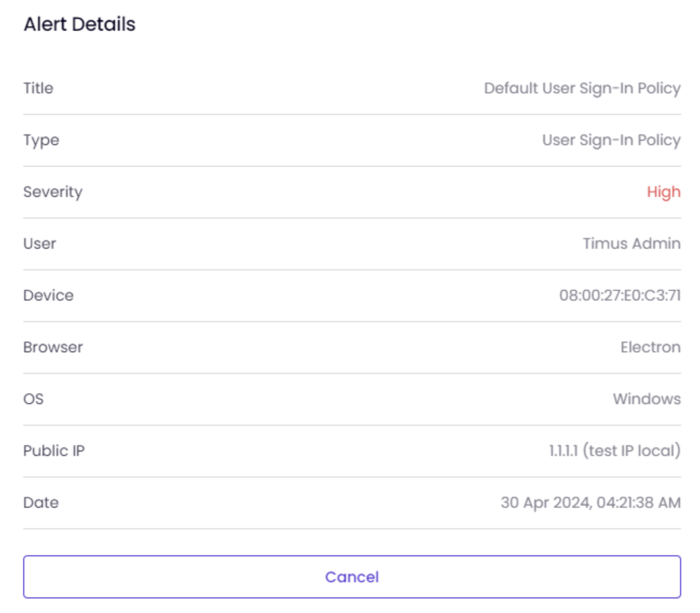Click the device MAC address 08:00:27:E0:C3:71

pos(620,295)
